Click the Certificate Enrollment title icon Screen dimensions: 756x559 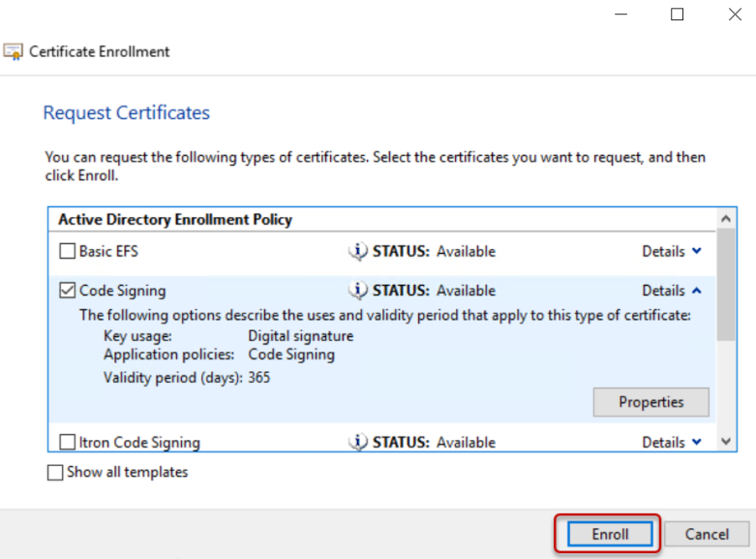13,51
